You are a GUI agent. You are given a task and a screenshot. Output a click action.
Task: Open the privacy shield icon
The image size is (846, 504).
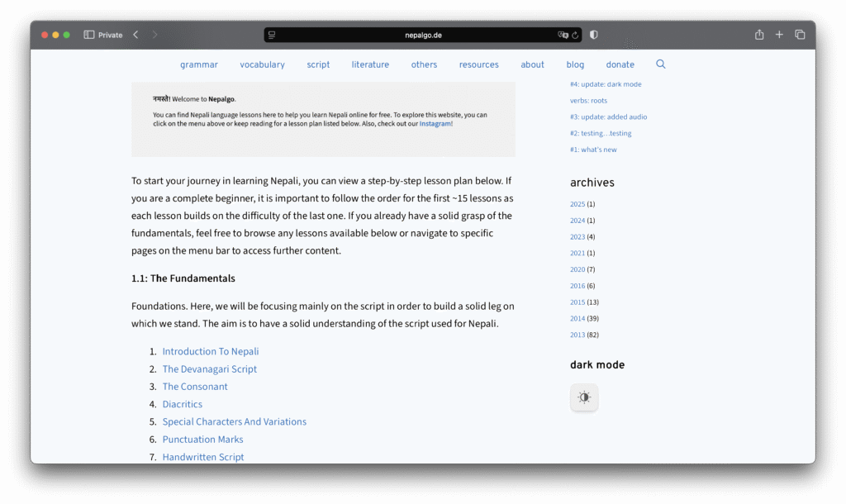pyautogui.click(x=593, y=35)
